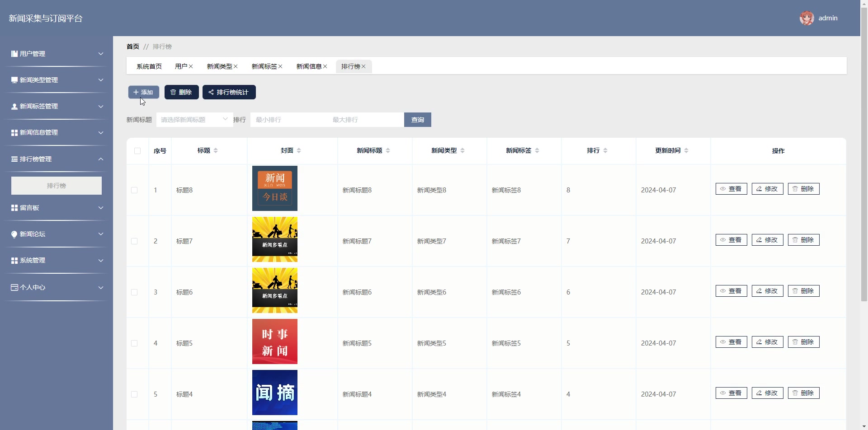Click the 查询 search button

coord(418,120)
